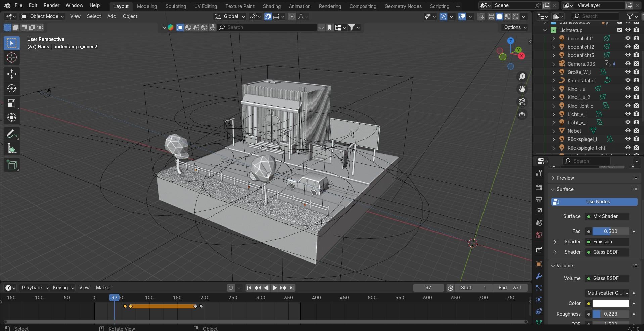Open the Render menu
This screenshot has width=644, height=331.
coord(51,5)
